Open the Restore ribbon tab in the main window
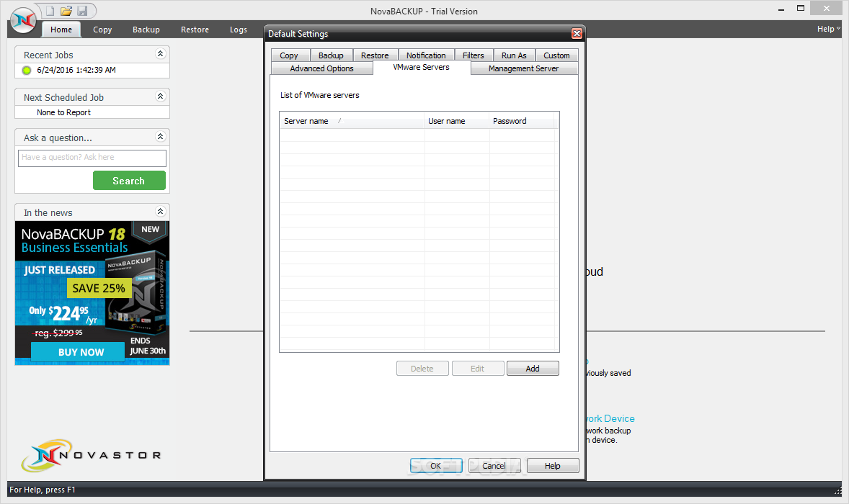Screen dimensions: 849x504 coord(195,30)
